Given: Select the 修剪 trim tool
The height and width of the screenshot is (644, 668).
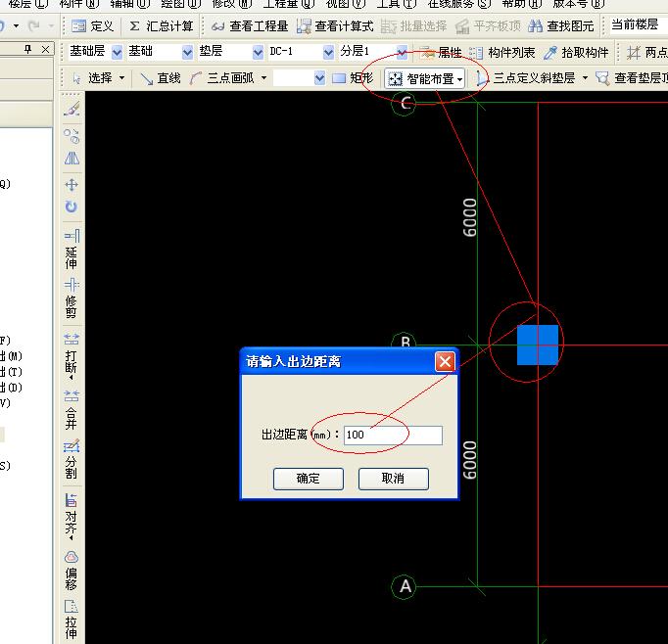Looking at the screenshot, I should point(72,299).
